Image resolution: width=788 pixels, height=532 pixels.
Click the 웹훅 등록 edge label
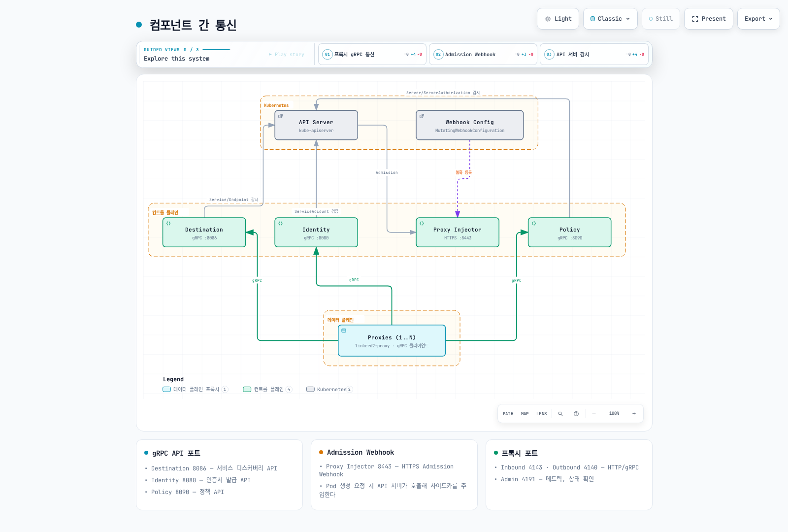463,172
